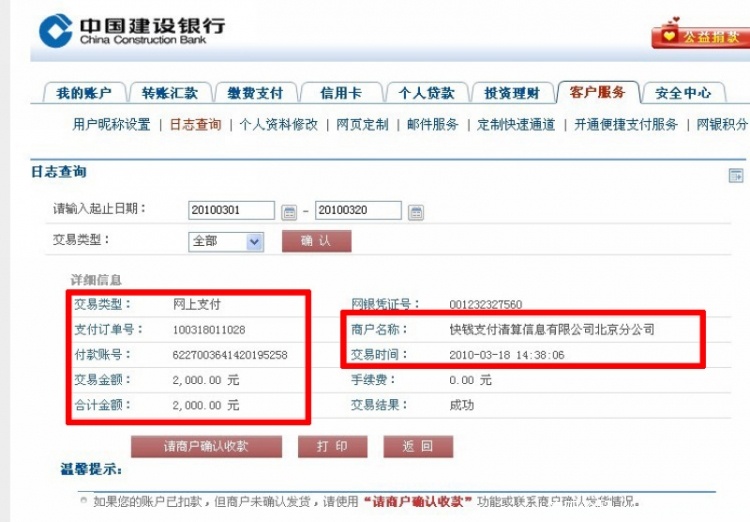The image size is (750, 522).
Task: Select merchant name 快钱支付清算信息有限公司北京分公司
Action: 552,329
